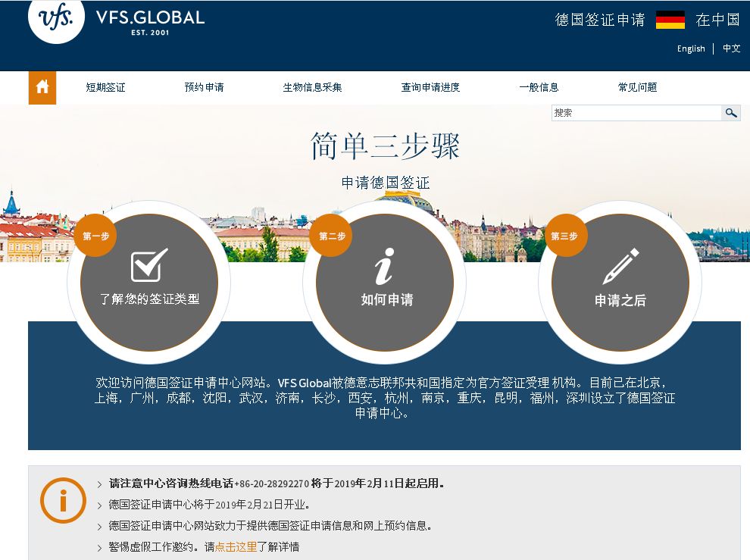Click the 第二步 orange badge
The width and height of the screenshot is (750, 560).
tap(331, 236)
